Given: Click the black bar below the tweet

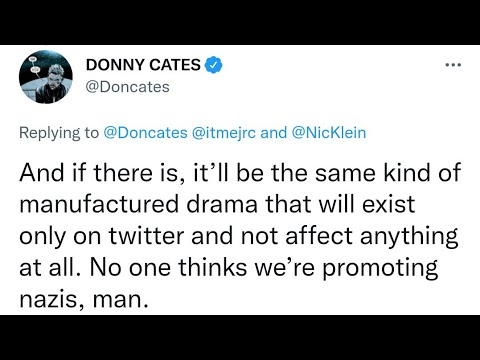Looking at the screenshot, I should [x=240, y=337].
